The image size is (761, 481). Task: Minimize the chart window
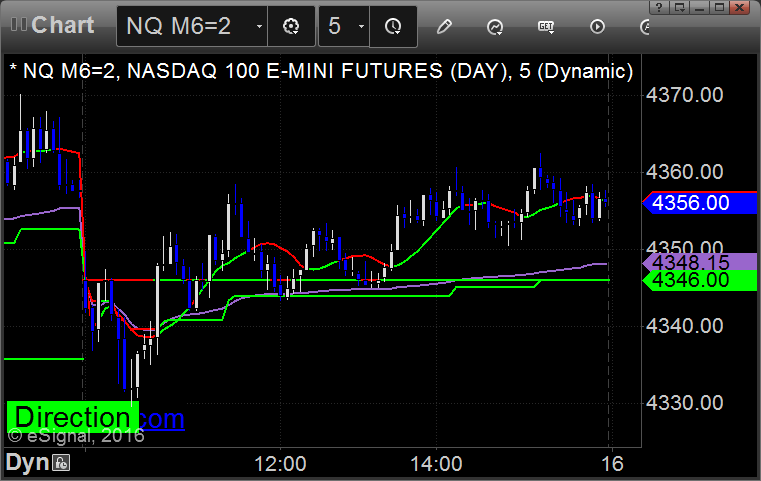pos(699,7)
